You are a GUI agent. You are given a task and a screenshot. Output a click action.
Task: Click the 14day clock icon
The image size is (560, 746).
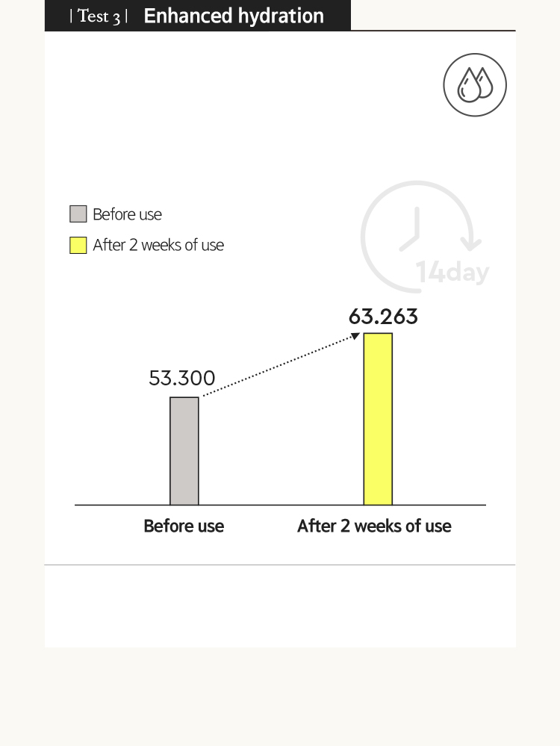[424, 237]
